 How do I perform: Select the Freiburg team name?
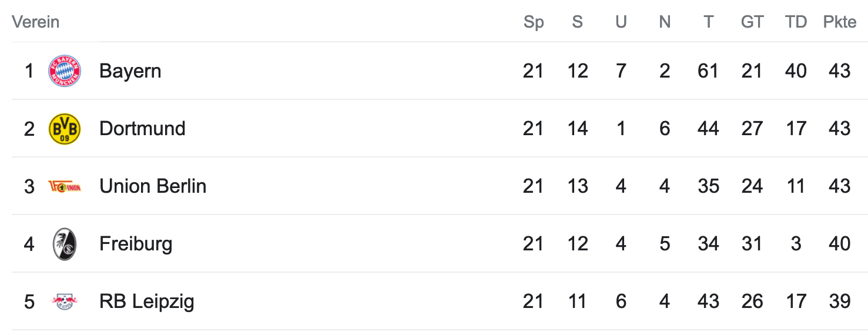[136, 243]
